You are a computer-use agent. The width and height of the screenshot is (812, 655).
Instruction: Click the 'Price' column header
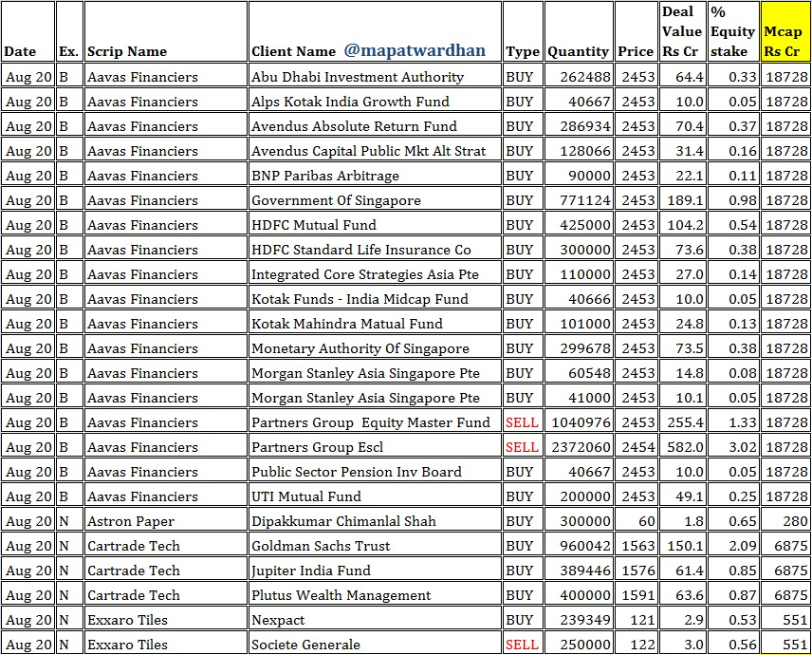(637, 31)
